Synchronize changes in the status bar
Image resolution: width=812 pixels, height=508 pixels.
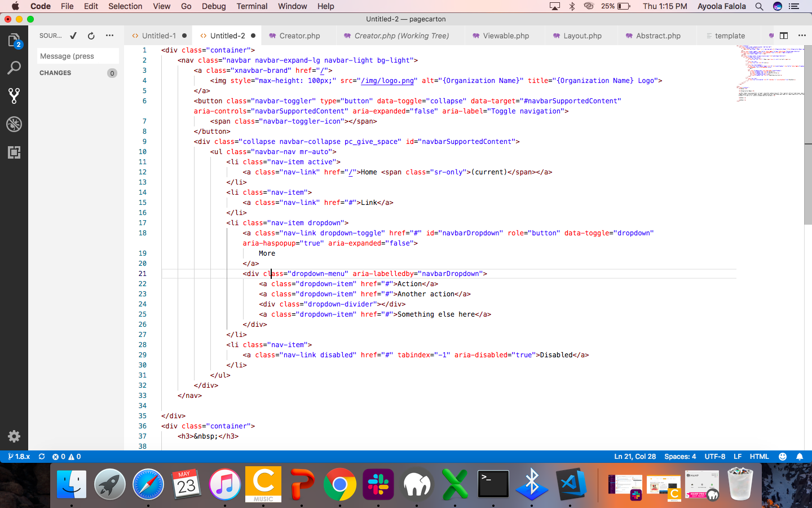[42, 457]
